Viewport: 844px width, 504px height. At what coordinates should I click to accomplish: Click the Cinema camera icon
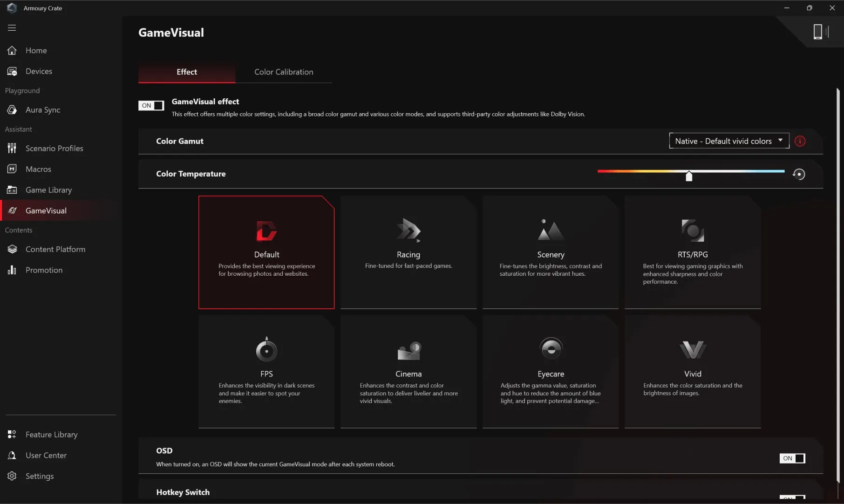coord(409,351)
